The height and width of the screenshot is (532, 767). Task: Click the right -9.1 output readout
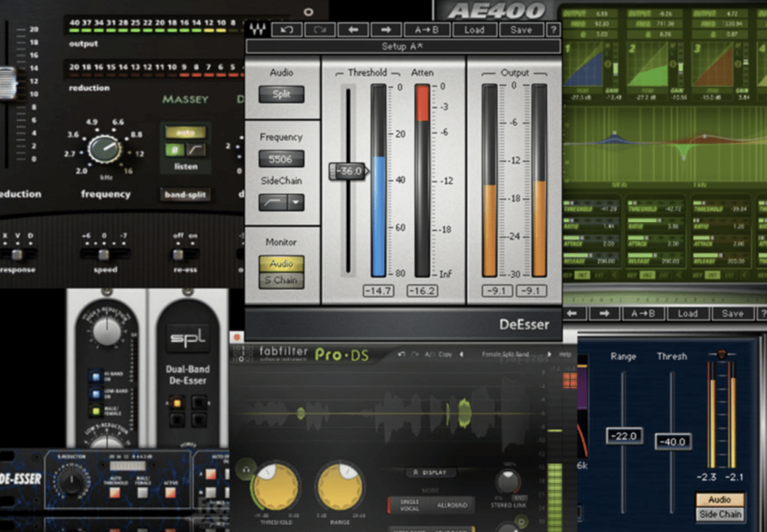531,291
